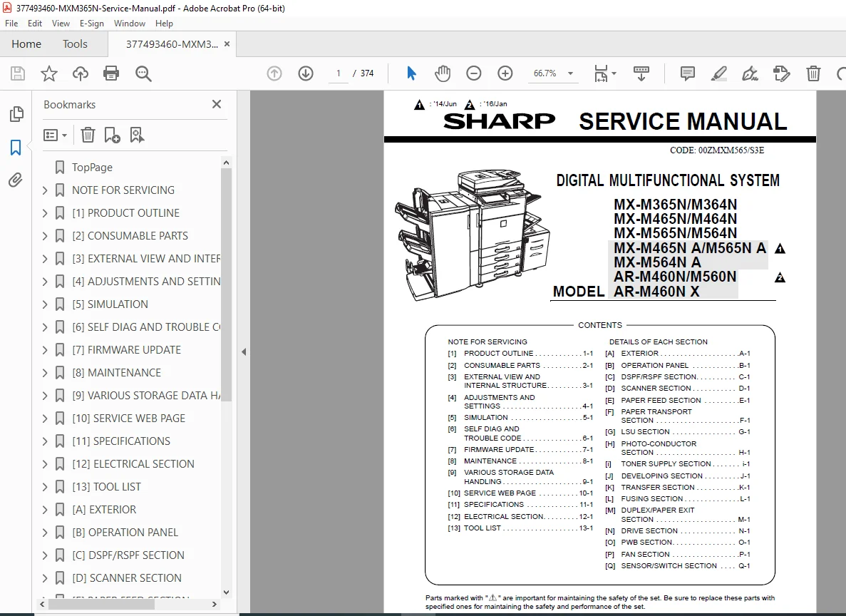Image resolution: width=846 pixels, height=616 pixels.
Task: Add document to starred with star icon
Action: (49, 73)
